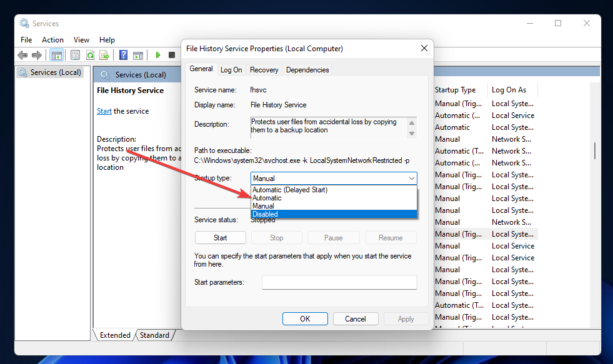Click the Stop Service toolbar icon
The height and width of the screenshot is (364, 613).
click(x=172, y=55)
